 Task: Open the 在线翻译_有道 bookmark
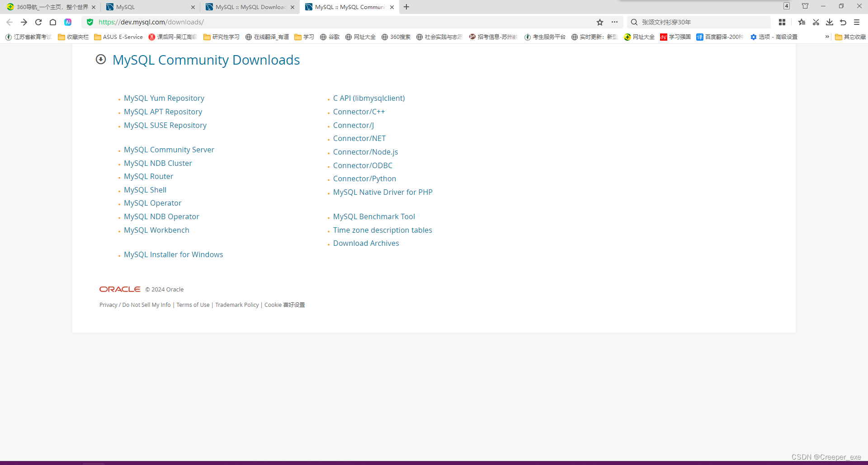pos(267,37)
